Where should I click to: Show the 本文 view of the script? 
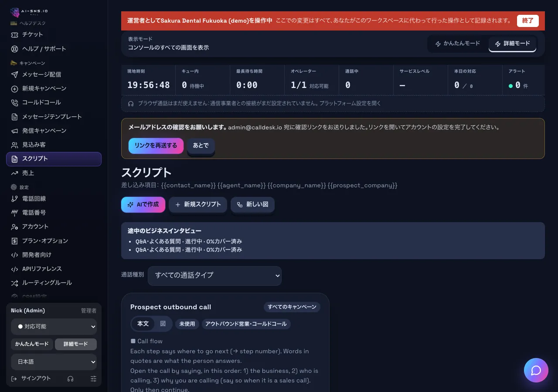click(x=143, y=324)
